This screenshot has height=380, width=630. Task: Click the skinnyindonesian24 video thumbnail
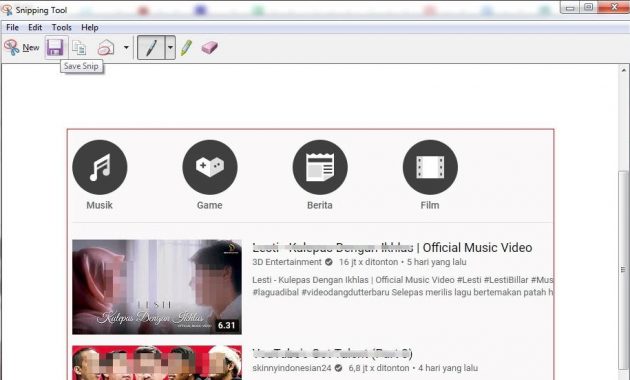pyautogui.click(x=157, y=363)
